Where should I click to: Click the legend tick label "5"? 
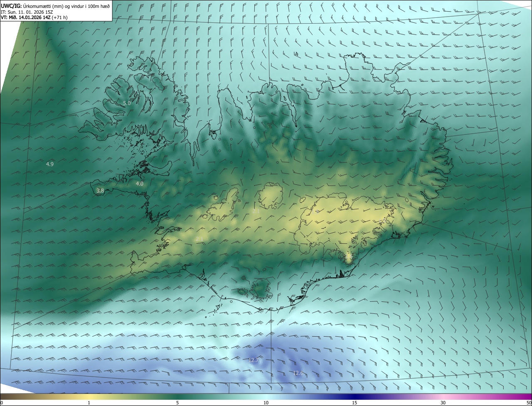(x=177, y=403)
